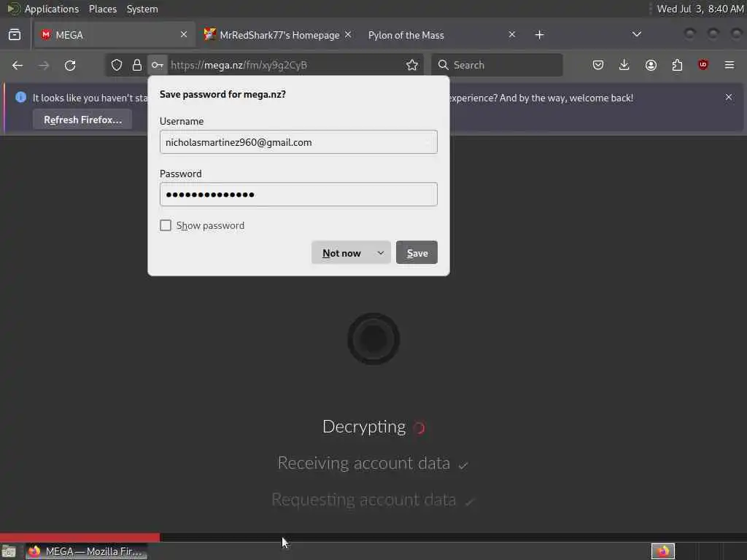The width and height of the screenshot is (747, 560).
Task: Switch to MrRedShark77's Homepage tab
Action: click(x=279, y=35)
